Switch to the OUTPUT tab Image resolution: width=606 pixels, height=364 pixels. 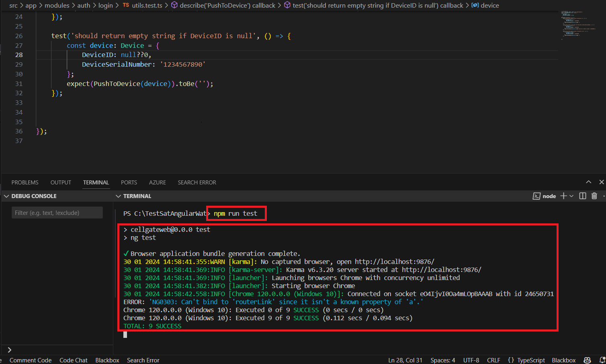click(x=60, y=182)
